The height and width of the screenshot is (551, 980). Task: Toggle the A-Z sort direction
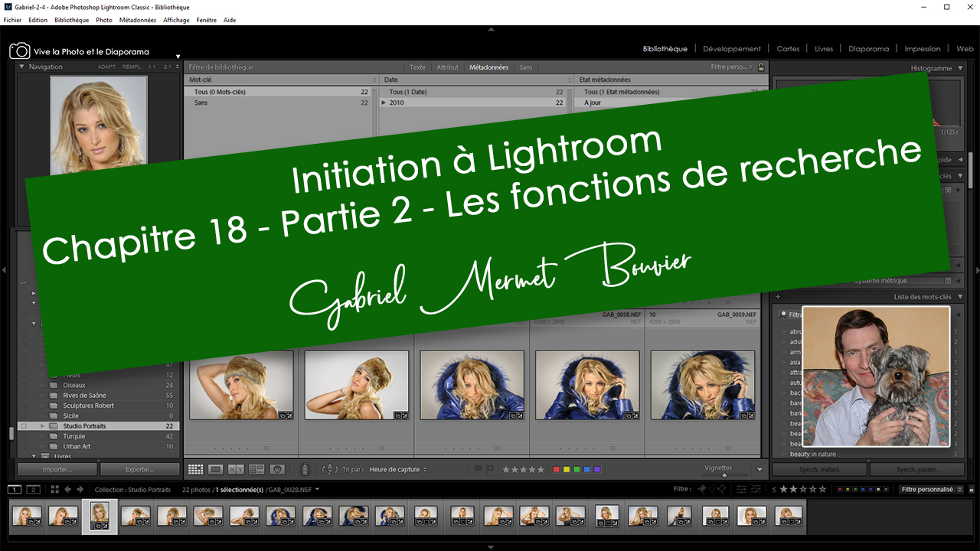pyautogui.click(x=330, y=469)
